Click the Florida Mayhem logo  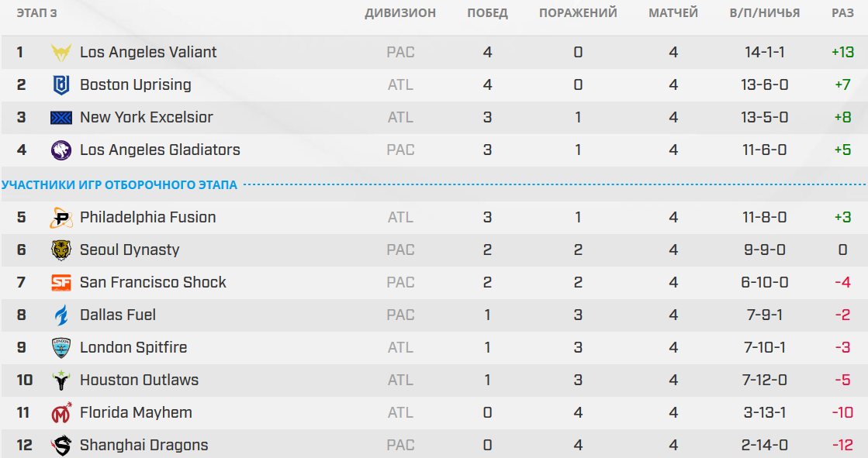pos(61,412)
